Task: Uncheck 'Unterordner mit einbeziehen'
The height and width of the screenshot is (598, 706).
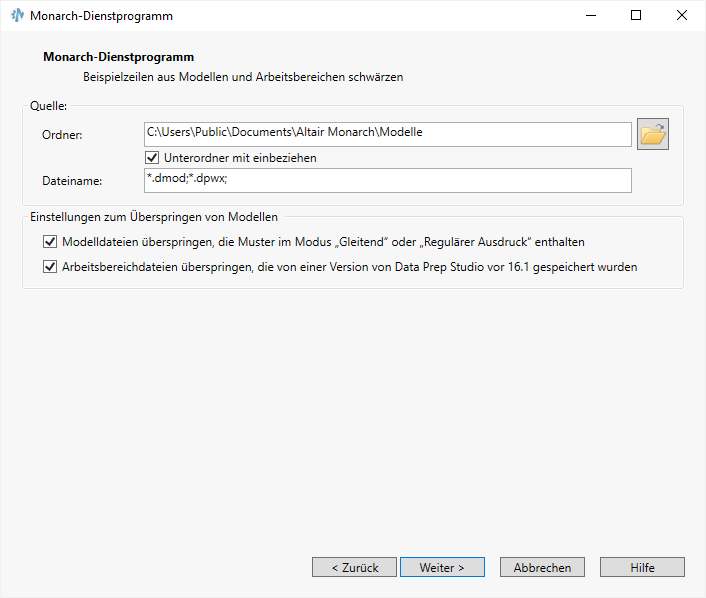Action: [x=153, y=158]
